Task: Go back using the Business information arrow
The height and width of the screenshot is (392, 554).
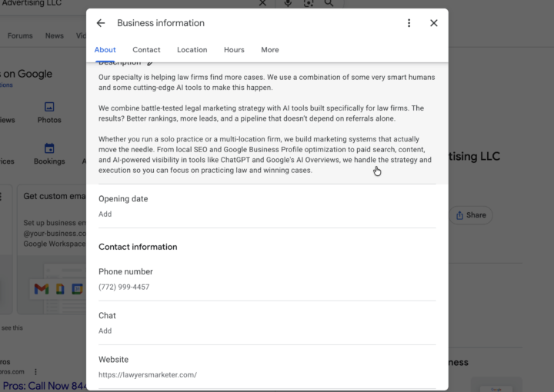Action: point(101,23)
